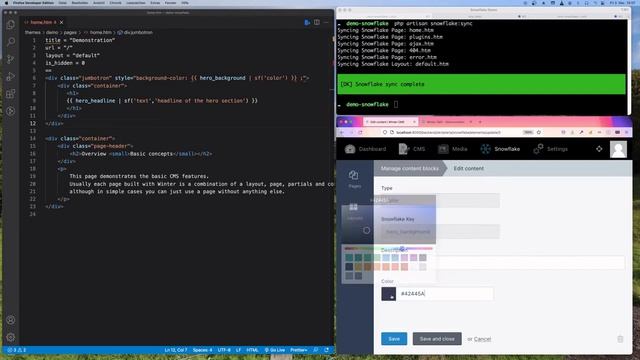
Task: Click 'pages' in the editor breadcrumb
Action: (70, 32)
